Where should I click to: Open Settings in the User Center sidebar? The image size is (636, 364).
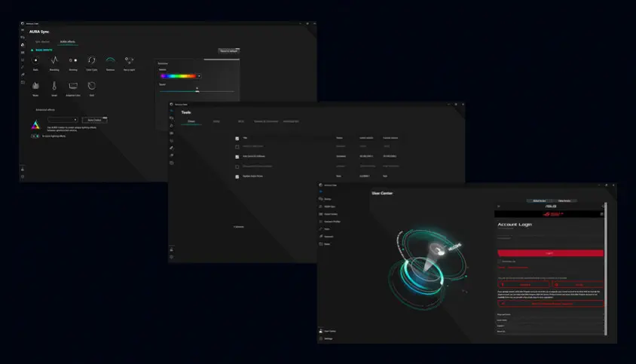pos(328,338)
